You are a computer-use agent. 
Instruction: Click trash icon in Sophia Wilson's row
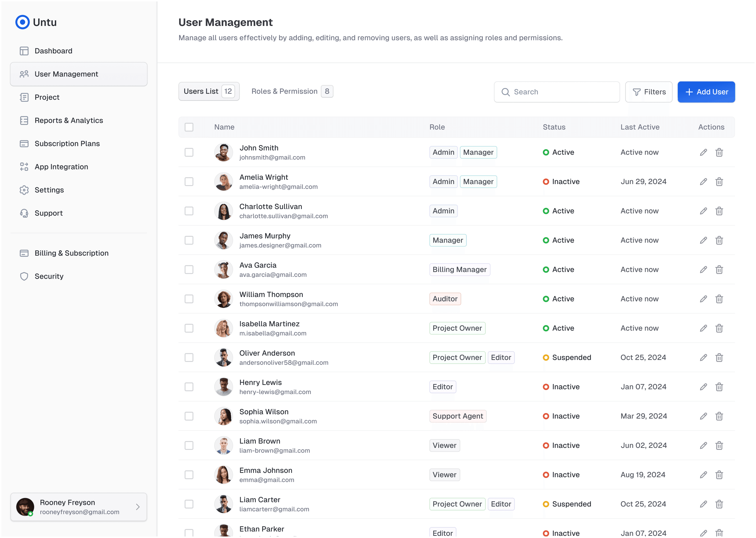click(719, 416)
